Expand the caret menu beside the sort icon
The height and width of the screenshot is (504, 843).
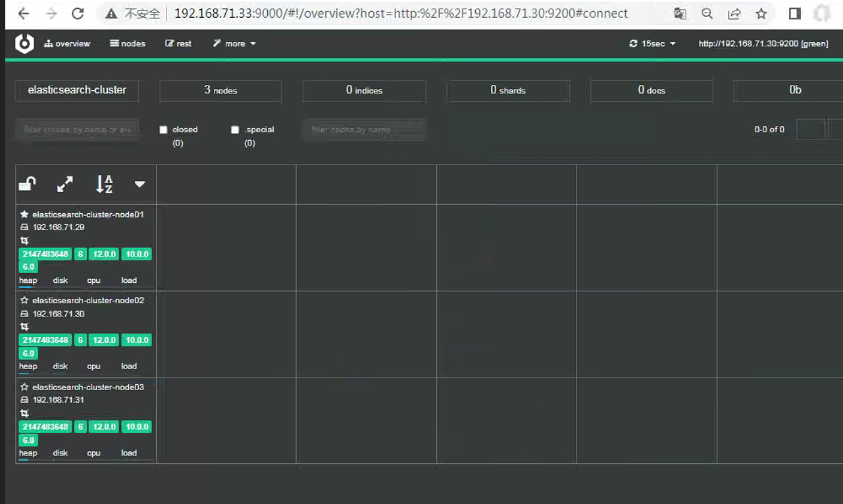click(x=140, y=184)
